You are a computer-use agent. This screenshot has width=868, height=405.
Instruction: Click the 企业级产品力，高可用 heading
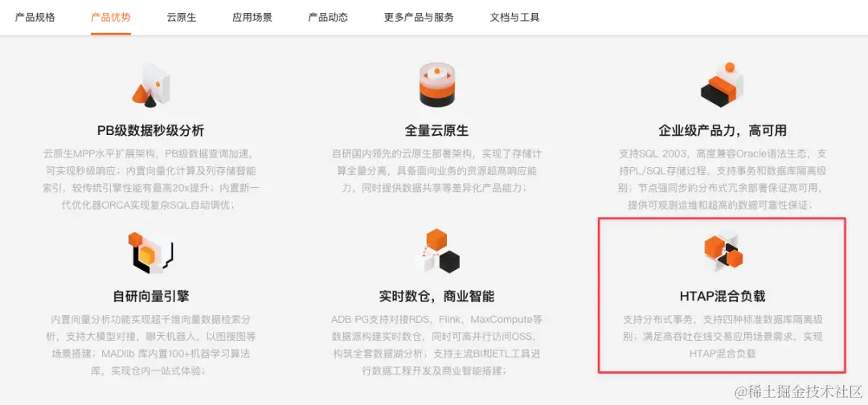point(723,131)
